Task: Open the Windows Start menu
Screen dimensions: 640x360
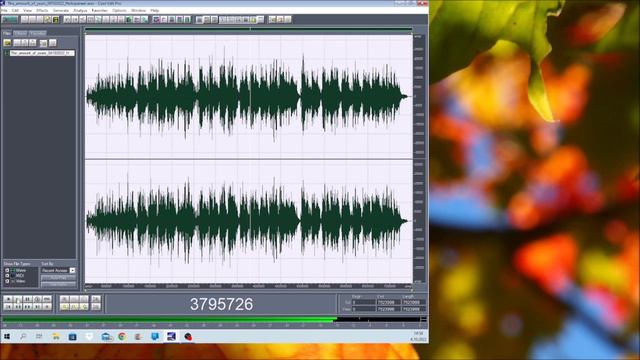Action: pos(7,337)
